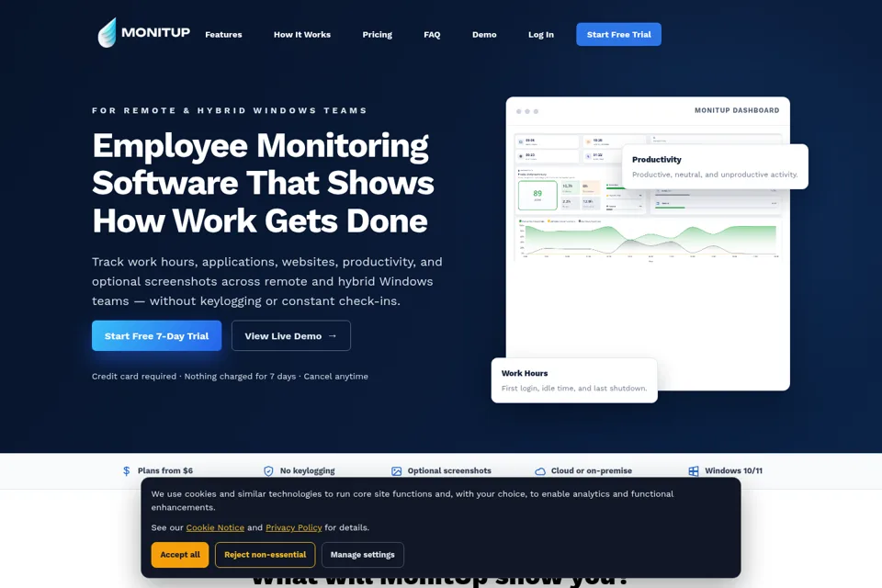Click the MONITUP wordmark text
This screenshot has height=588, width=882.
[156, 32]
